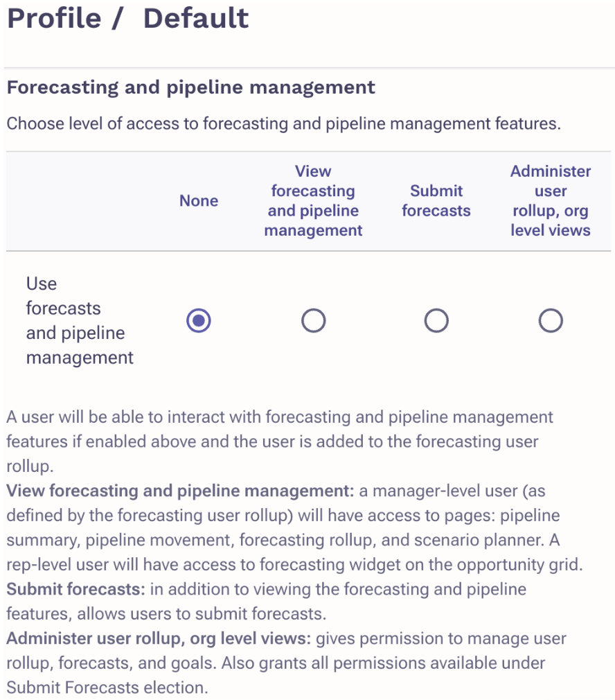This screenshot has width=615, height=700.
Task: Select the None radio button
Action: pos(199,321)
